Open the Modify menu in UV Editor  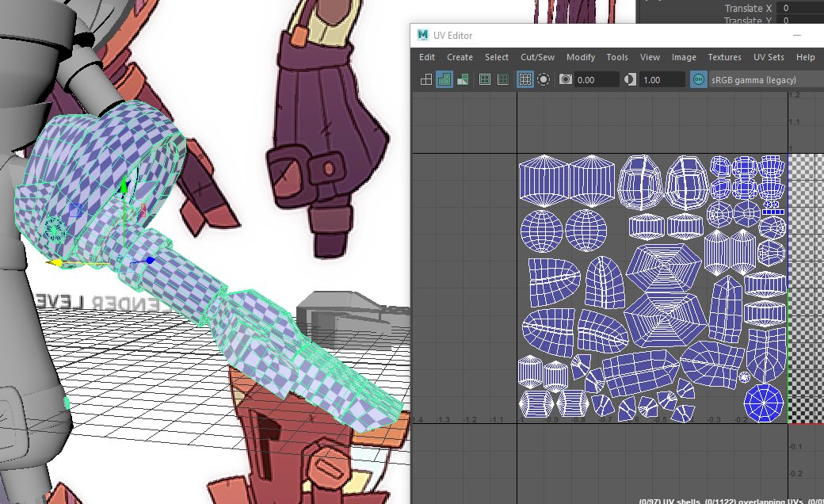(581, 57)
